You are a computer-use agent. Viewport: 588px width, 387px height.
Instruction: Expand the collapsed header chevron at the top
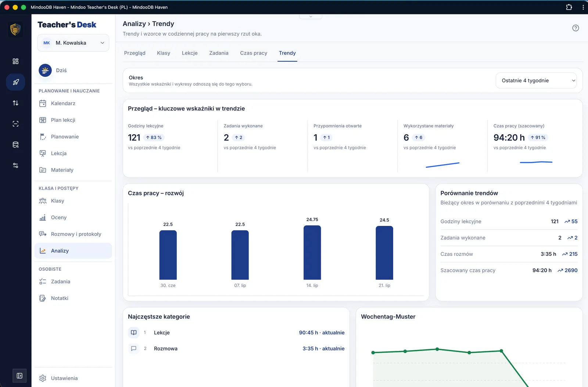coord(311,17)
